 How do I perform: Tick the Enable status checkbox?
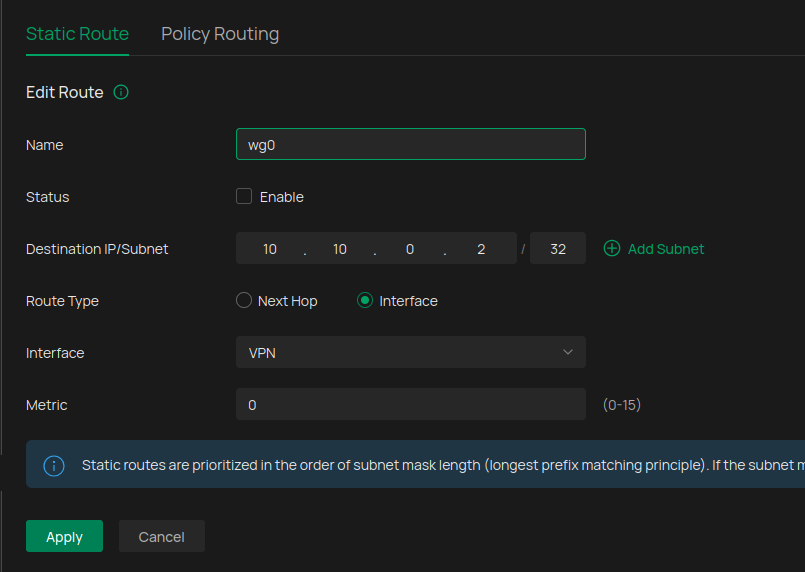click(244, 196)
